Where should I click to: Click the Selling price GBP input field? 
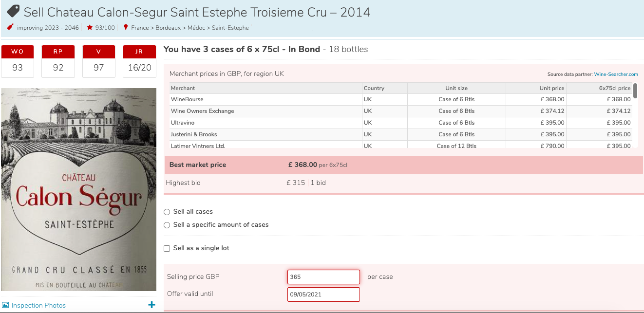pos(323,277)
